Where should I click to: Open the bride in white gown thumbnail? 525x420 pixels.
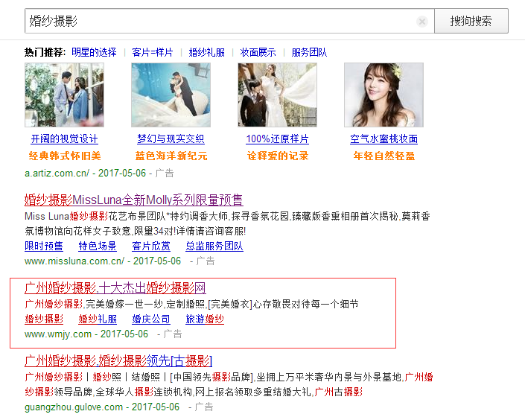[277, 95]
